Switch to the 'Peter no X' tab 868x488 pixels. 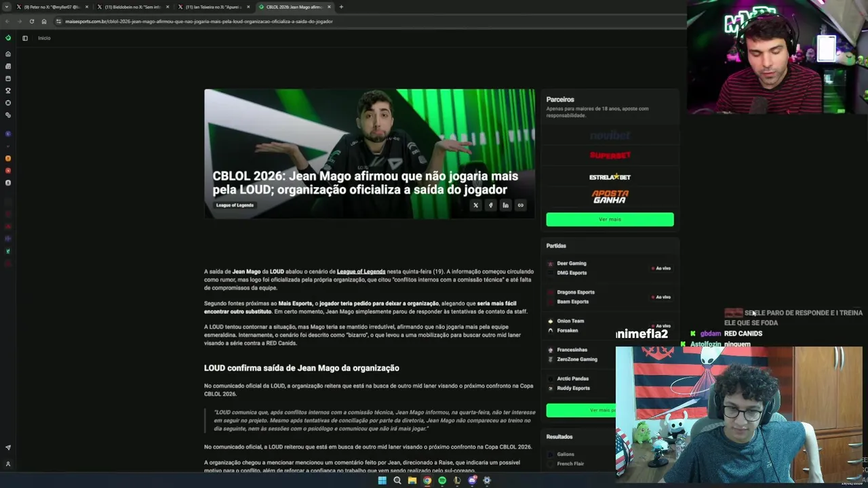52,7
